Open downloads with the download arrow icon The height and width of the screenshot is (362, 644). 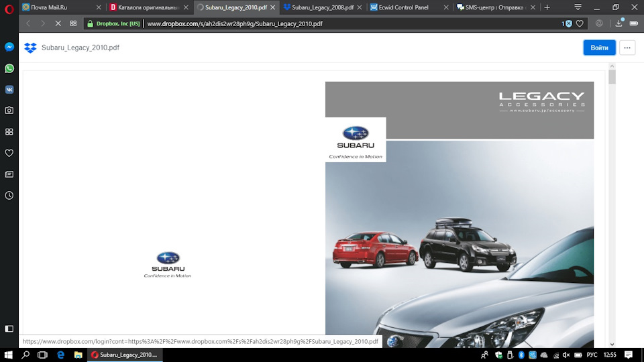619,23
